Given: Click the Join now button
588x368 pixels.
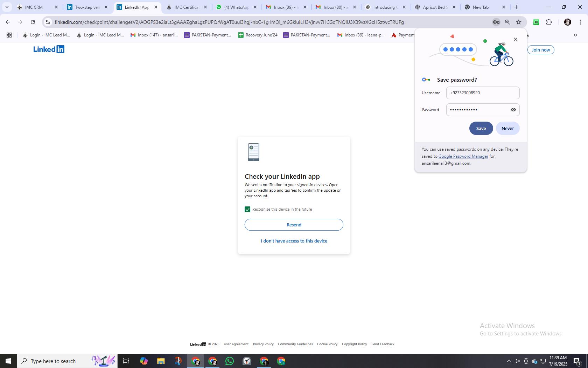Looking at the screenshot, I should click(540, 50).
